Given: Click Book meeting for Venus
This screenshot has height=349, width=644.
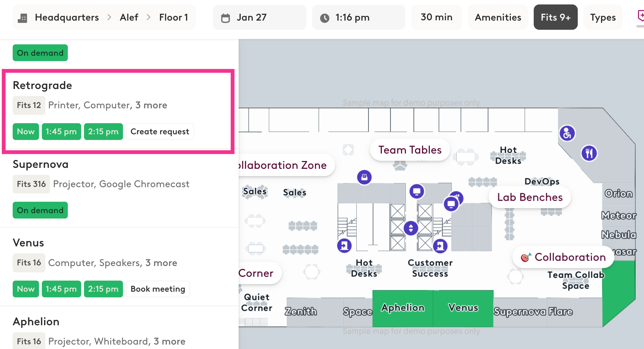Looking at the screenshot, I should [158, 289].
